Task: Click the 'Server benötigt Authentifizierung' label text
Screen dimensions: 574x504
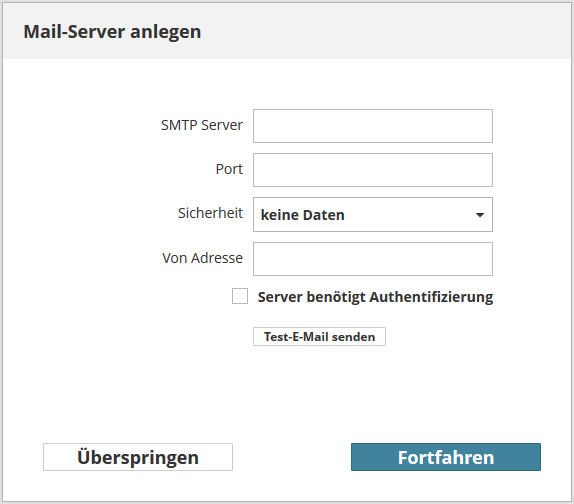Action: click(375, 297)
